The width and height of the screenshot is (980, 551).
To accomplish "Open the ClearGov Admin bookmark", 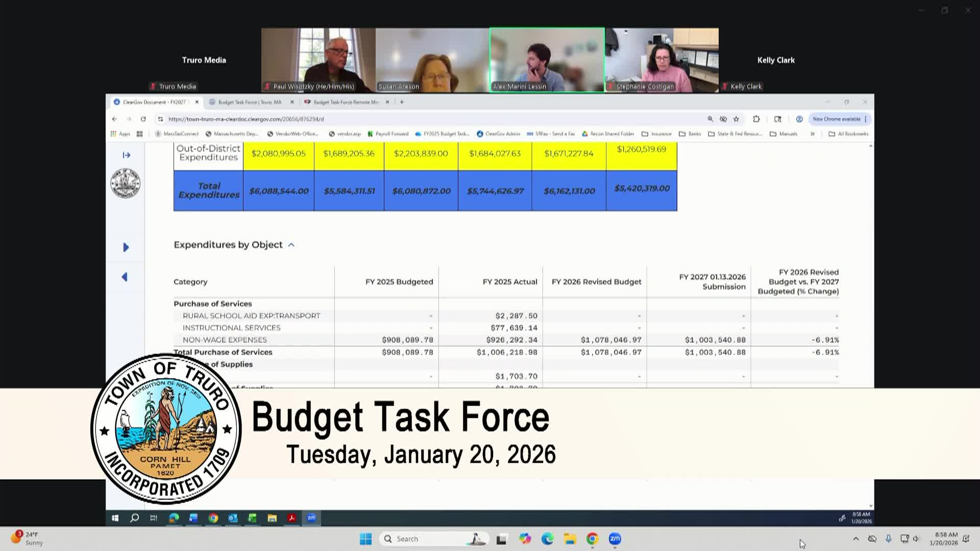I will point(502,134).
